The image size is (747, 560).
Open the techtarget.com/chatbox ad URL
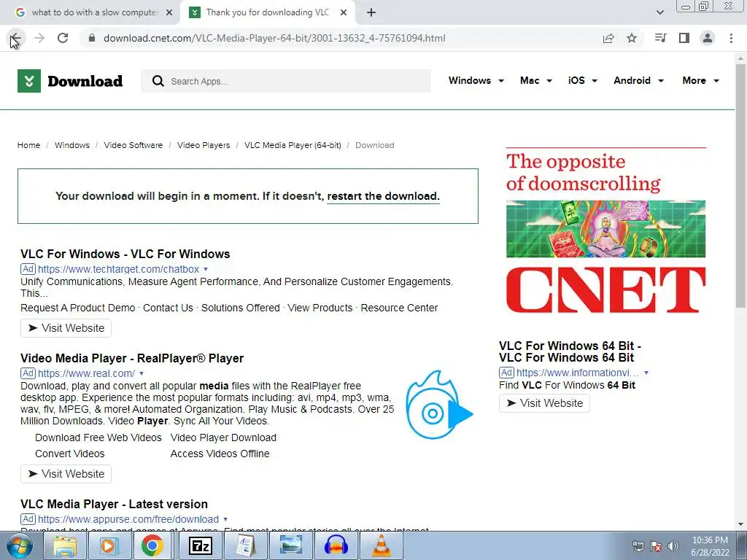click(x=118, y=269)
